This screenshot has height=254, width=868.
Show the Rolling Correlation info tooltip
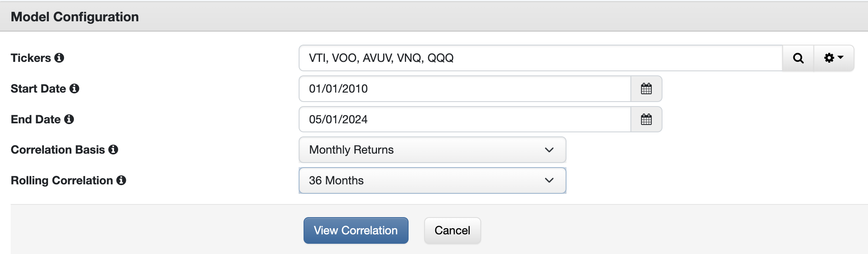121,180
